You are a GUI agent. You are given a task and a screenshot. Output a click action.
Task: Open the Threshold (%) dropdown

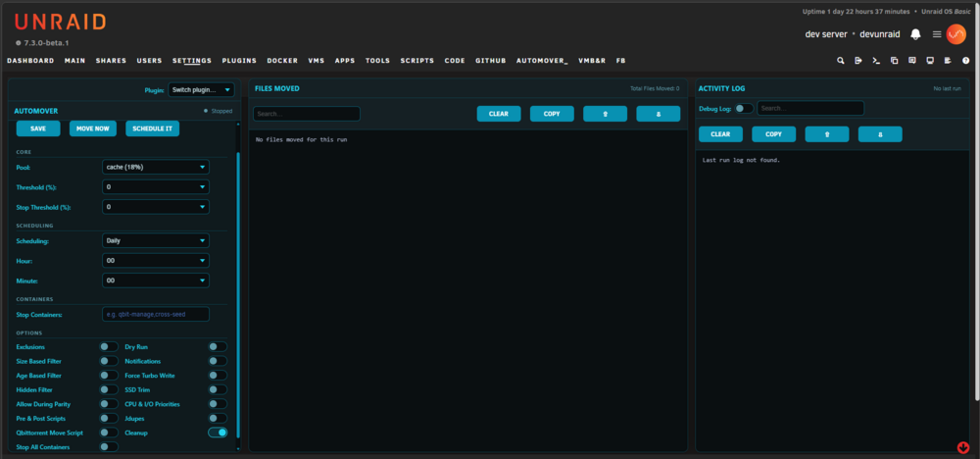[156, 187]
